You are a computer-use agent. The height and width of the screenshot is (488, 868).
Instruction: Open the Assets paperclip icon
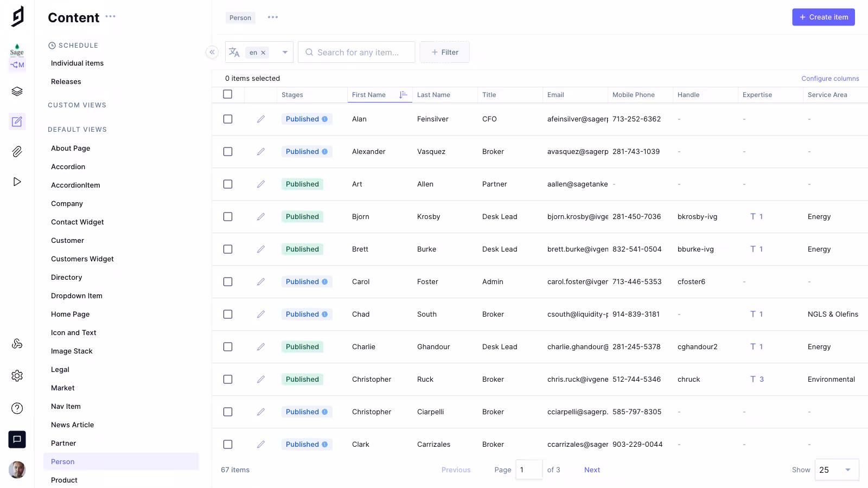tap(17, 152)
